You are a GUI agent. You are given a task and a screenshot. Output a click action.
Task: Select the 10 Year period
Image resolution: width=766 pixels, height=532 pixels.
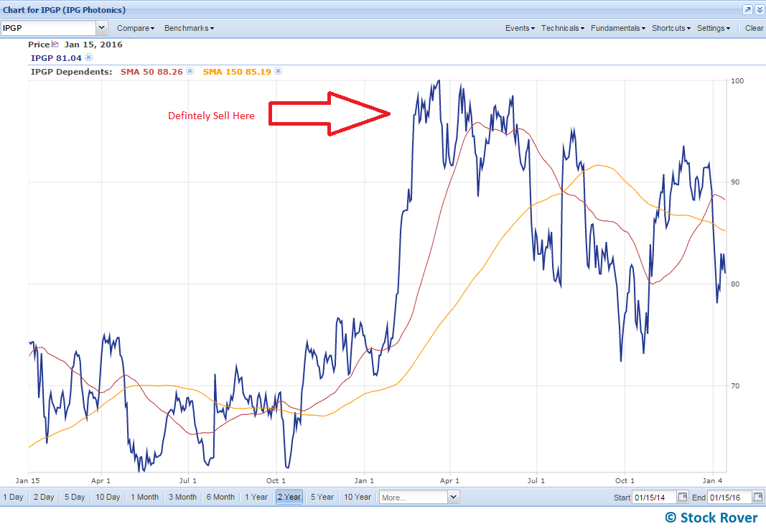tap(358, 497)
